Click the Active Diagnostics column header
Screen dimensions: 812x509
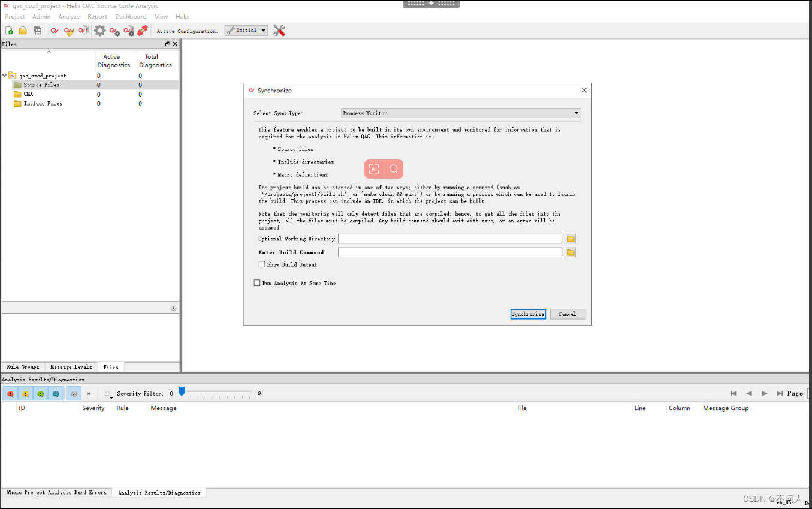(x=114, y=61)
